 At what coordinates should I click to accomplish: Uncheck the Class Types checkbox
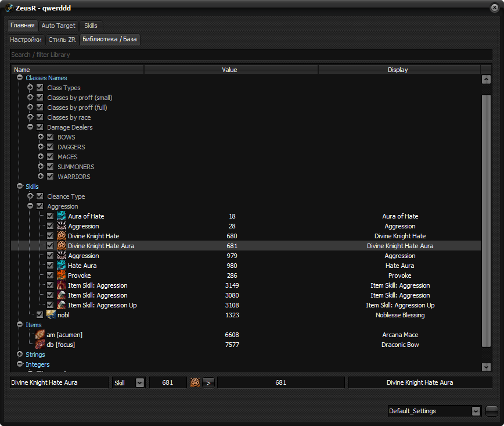click(40, 88)
